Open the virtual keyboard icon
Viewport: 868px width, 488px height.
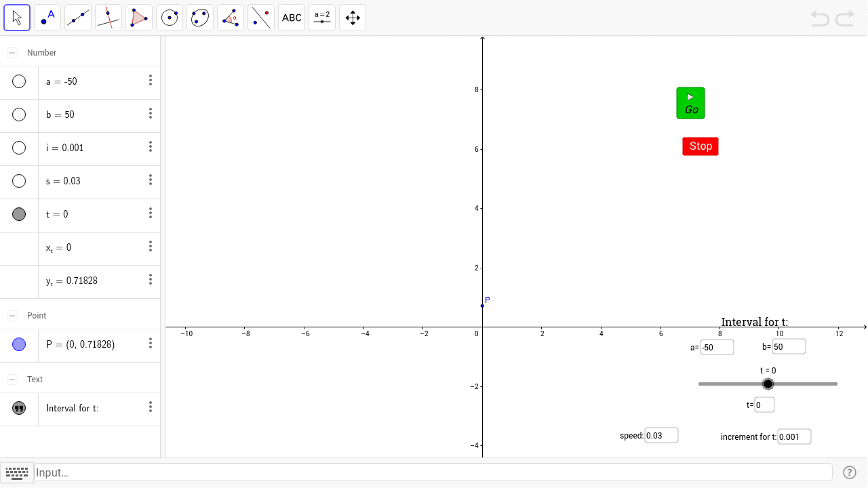[17, 472]
